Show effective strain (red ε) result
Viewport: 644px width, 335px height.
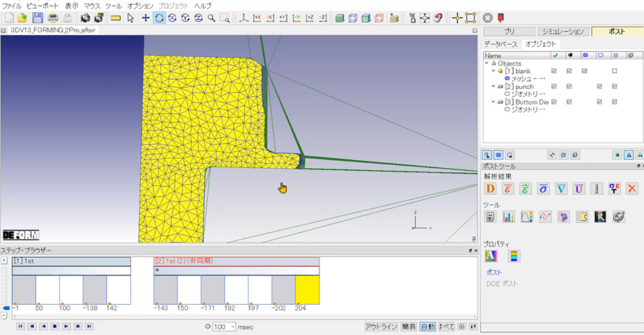(x=508, y=189)
